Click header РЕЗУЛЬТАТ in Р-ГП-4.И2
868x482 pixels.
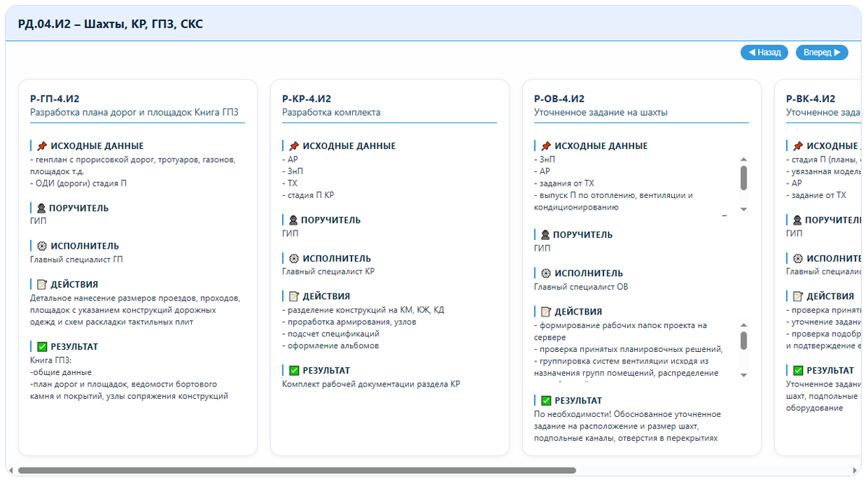pyautogui.click(x=75, y=347)
